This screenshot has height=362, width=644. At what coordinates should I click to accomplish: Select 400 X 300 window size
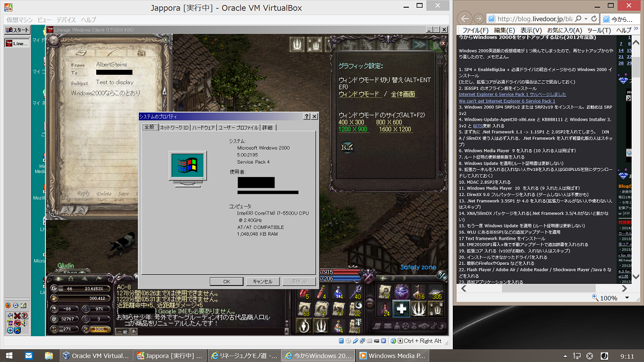click(x=351, y=122)
